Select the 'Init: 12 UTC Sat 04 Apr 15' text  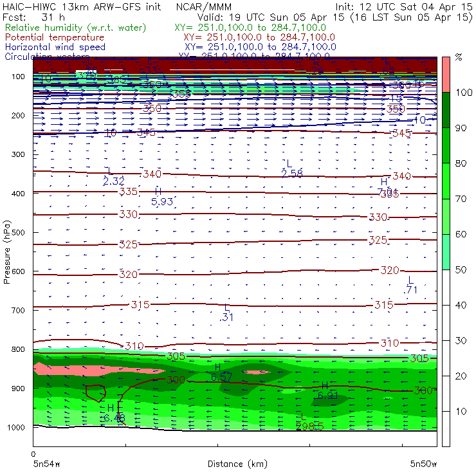[x=404, y=7]
